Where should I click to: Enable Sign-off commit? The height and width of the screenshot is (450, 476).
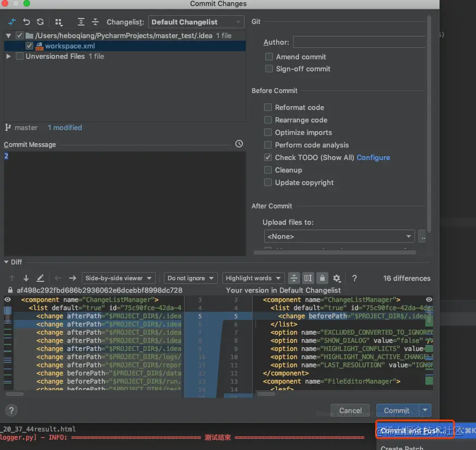(269, 69)
